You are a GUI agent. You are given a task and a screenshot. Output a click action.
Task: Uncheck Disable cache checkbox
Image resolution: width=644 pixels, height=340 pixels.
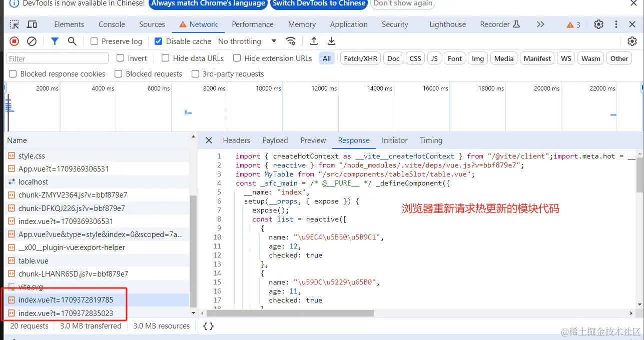(x=158, y=41)
